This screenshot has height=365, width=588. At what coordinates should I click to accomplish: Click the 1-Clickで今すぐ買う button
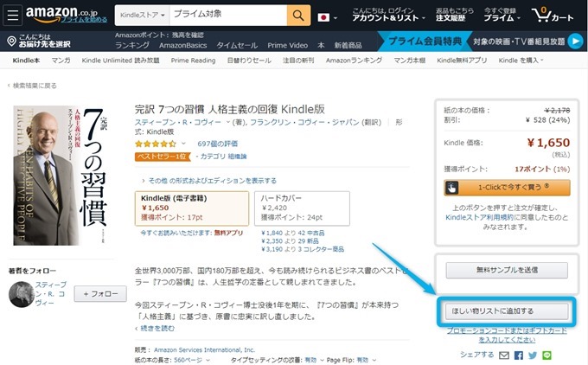tap(507, 188)
